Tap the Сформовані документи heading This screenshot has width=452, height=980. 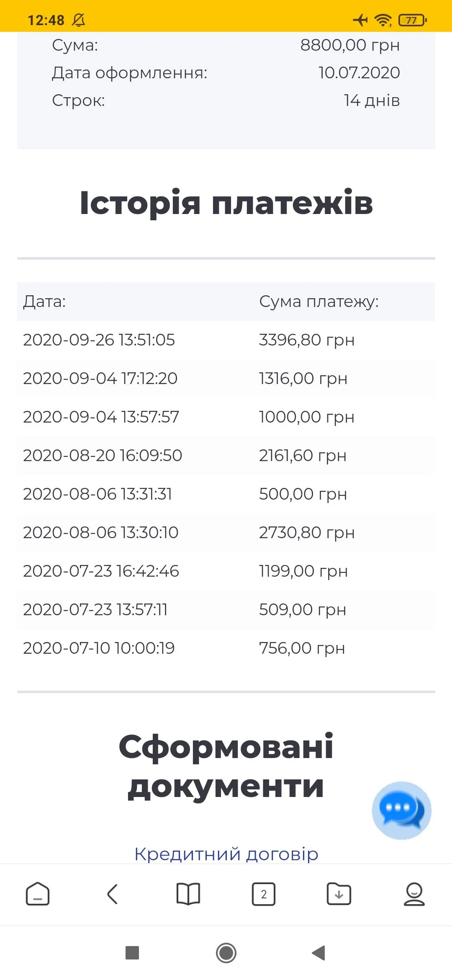pyautogui.click(x=226, y=766)
